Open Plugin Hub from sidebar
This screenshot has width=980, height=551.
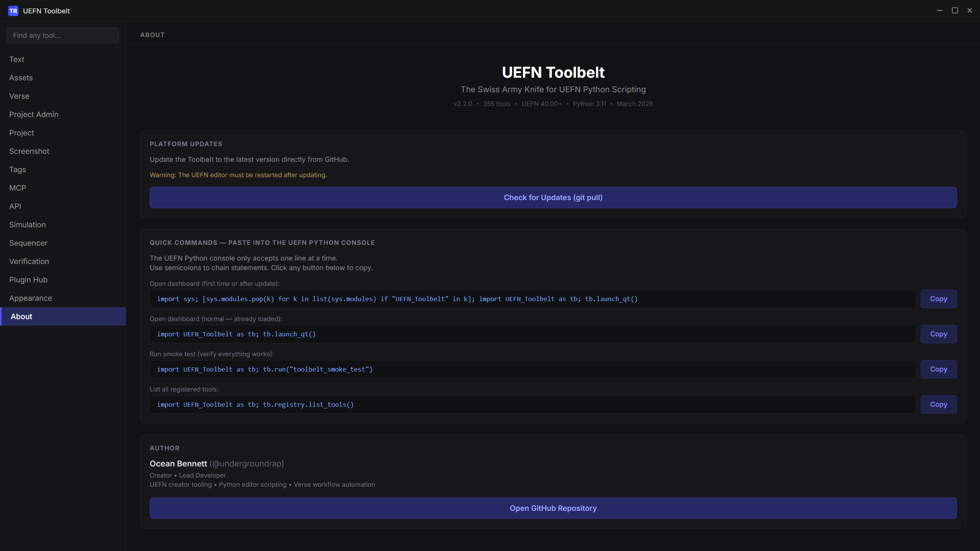pos(63,280)
